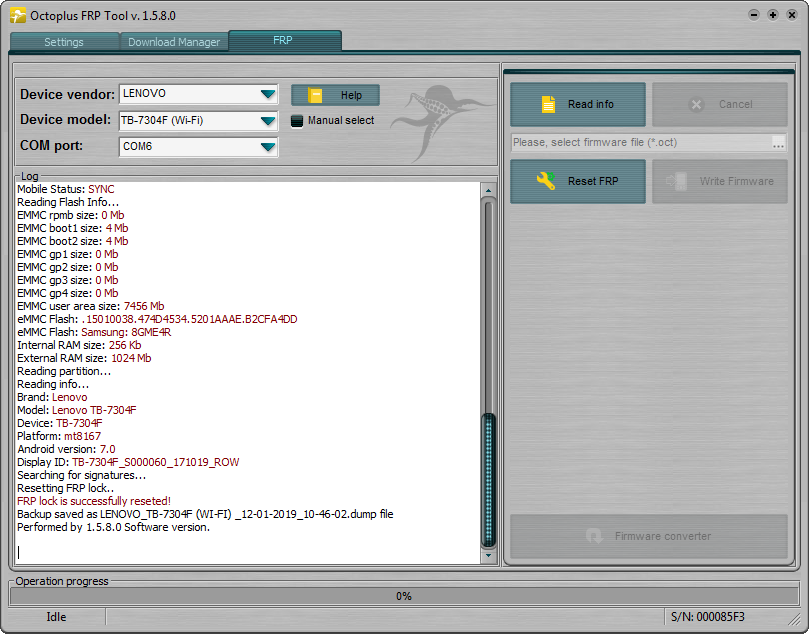Click the Reset FRP button
This screenshot has height=634, width=809.
tap(578, 181)
